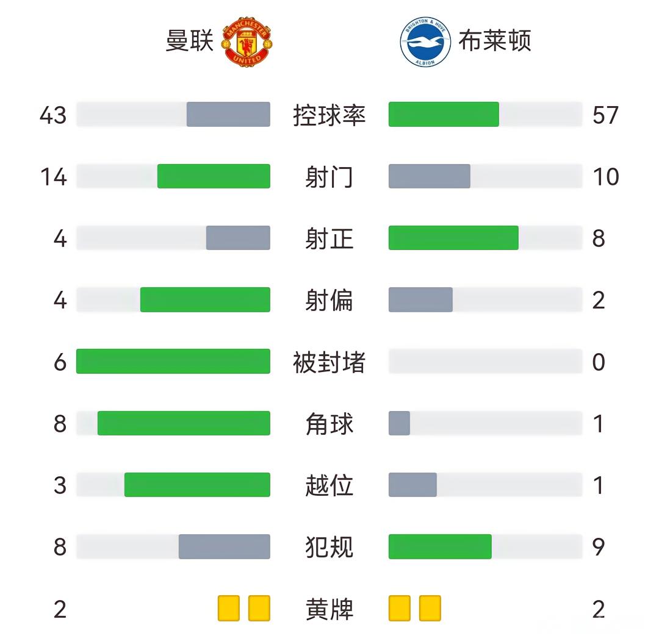This screenshot has height=644, width=659.
Task: Open the 布莱顿 team name link
Action: click(494, 41)
